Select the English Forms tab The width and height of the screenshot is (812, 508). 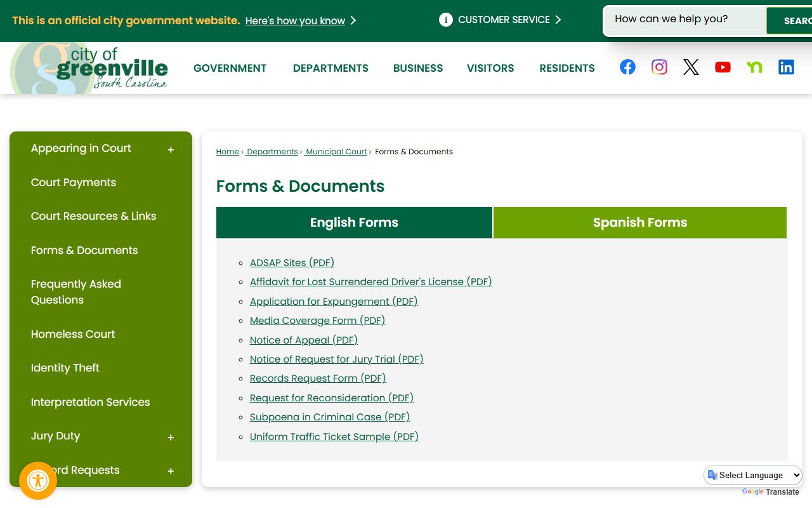pyautogui.click(x=354, y=223)
